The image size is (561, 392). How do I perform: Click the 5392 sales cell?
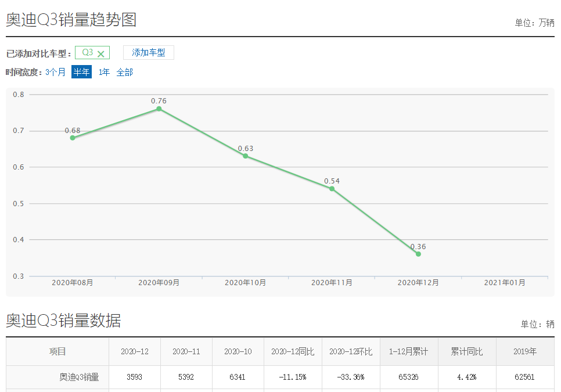click(186, 377)
